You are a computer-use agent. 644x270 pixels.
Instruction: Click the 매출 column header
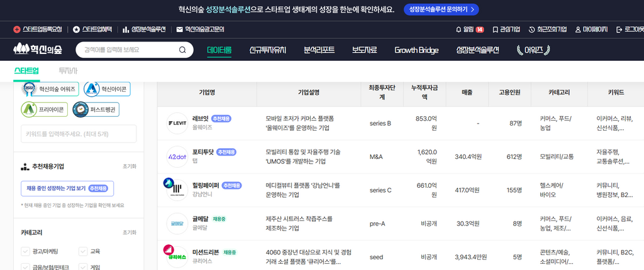pos(467,93)
